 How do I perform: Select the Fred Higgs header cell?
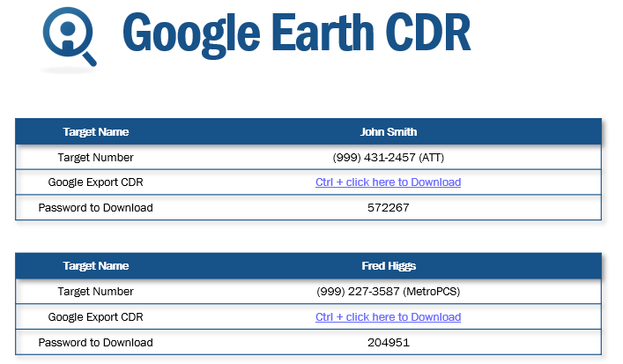click(x=389, y=266)
